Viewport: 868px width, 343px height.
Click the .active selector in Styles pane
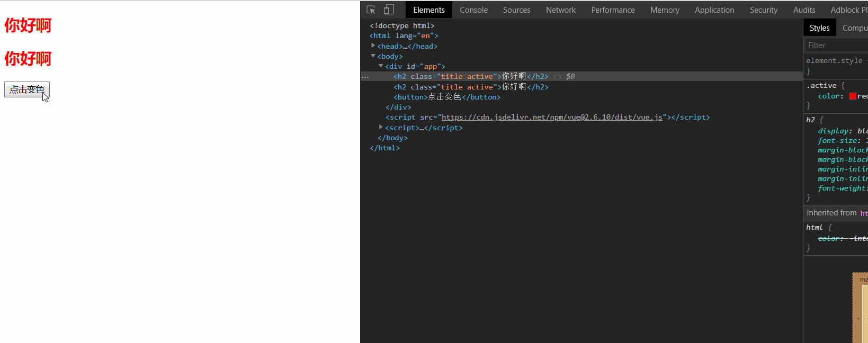coord(821,86)
